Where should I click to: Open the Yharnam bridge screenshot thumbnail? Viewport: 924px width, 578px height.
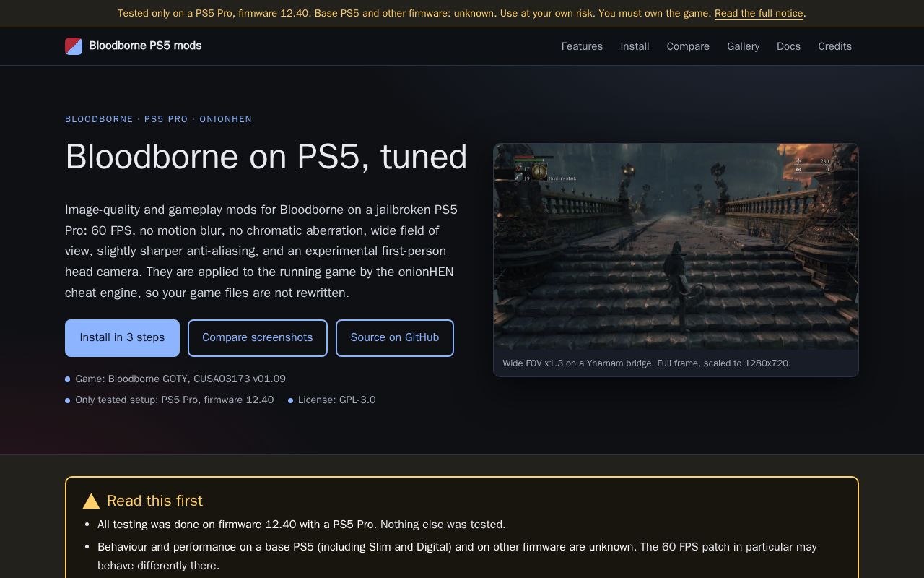pos(676,246)
